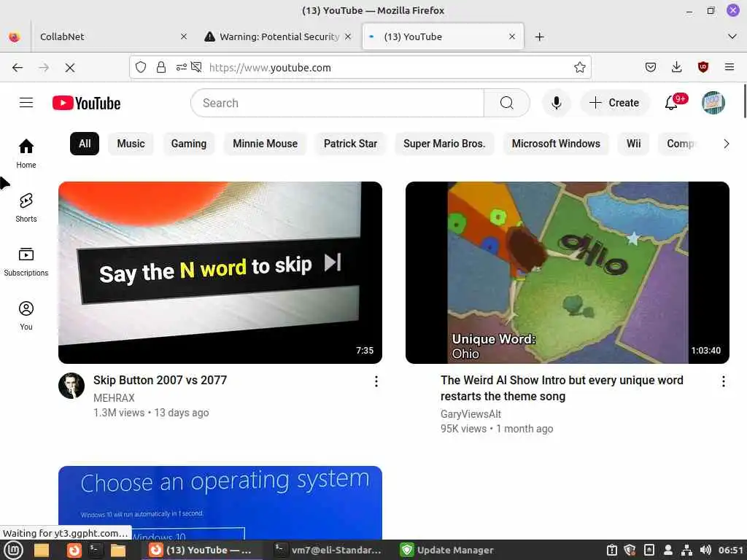Image resolution: width=747 pixels, height=560 pixels.
Task: Select the Patrick Star filter chip
Action: click(350, 144)
